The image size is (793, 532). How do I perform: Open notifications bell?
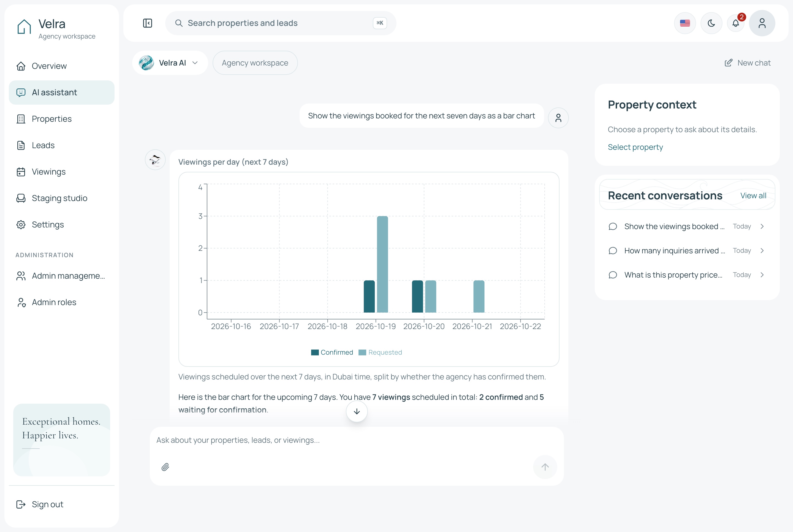tap(735, 23)
